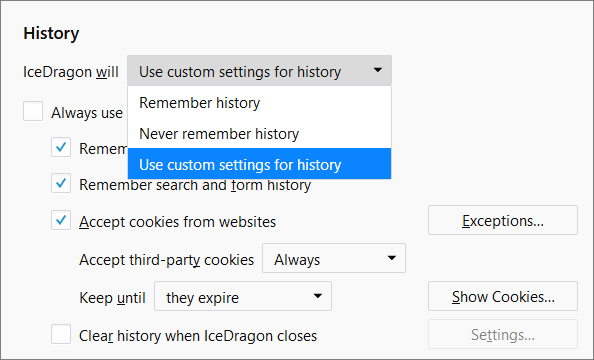The width and height of the screenshot is (594, 360).
Task: Uncheck the partly hidden 'Remem…' checkbox
Action: [x=61, y=147]
